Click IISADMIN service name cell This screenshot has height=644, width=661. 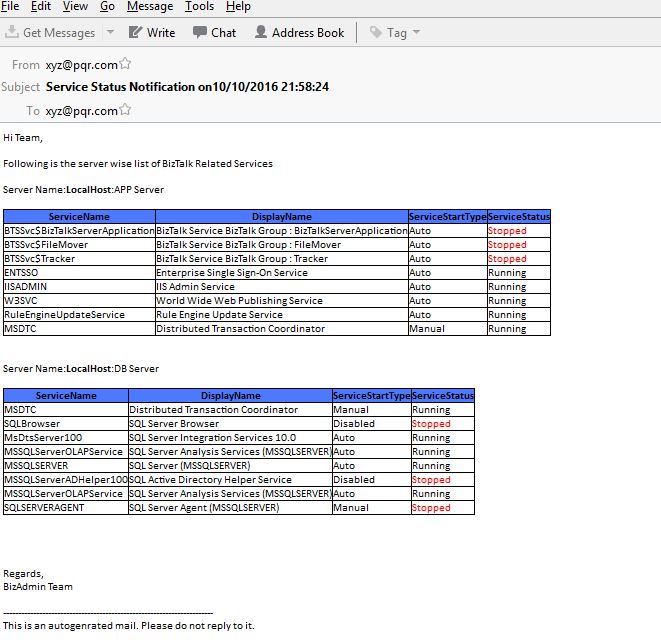(x=79, y=287)
